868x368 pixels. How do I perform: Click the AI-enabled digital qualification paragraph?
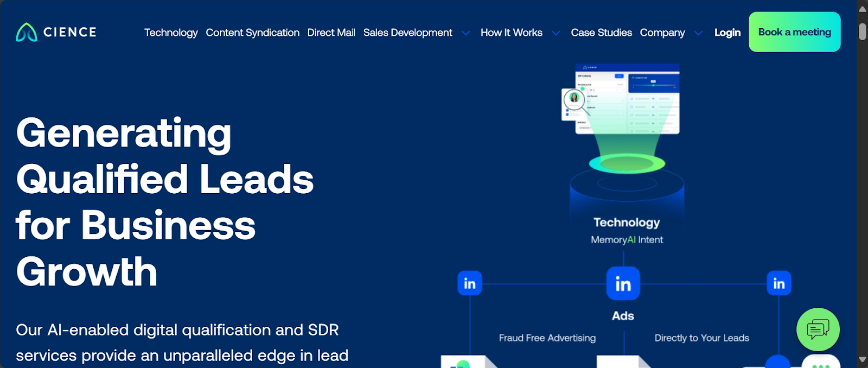pyautogui.click(x=182, y=342)
